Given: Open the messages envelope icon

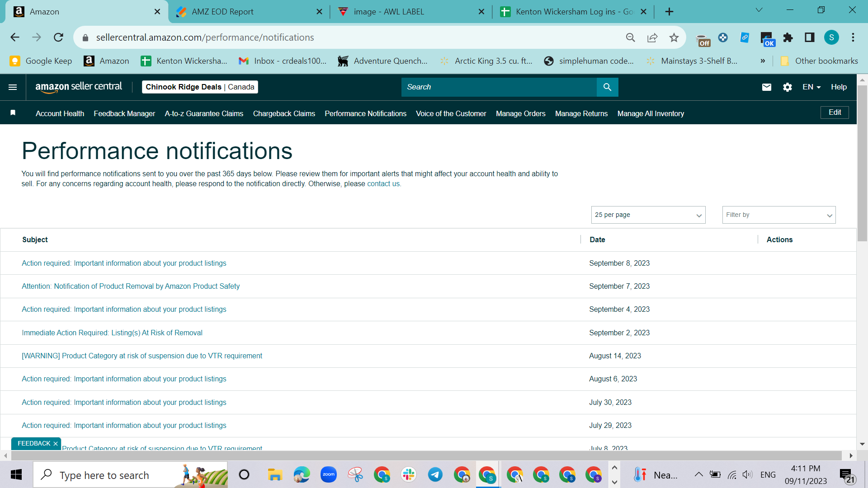Looking at the screenshot, I should 766,87.
